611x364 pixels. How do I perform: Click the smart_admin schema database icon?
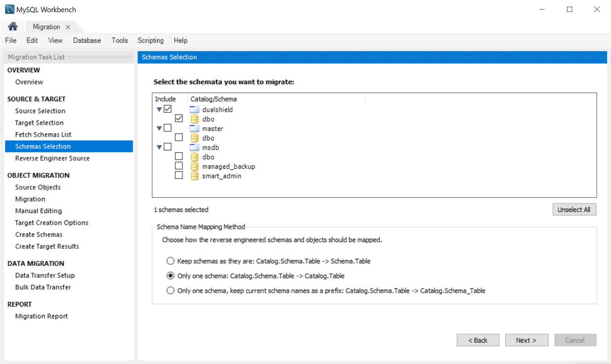(x=194, y=176)
